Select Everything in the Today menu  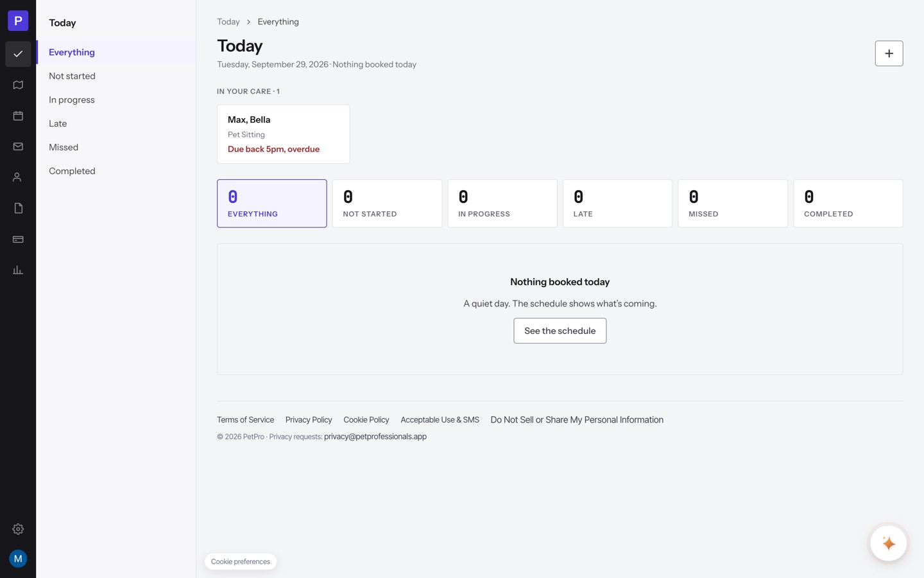pos(116,52)
